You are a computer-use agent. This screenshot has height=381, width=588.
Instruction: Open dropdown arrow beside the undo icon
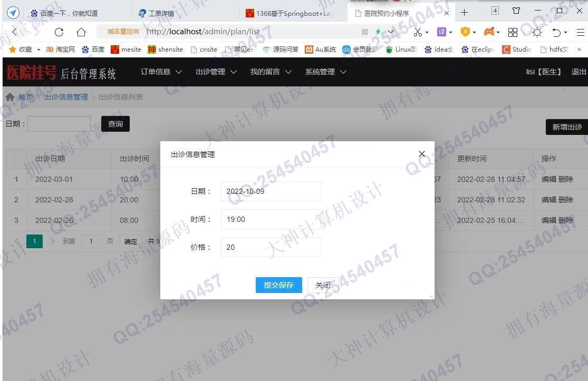(565, 33)
